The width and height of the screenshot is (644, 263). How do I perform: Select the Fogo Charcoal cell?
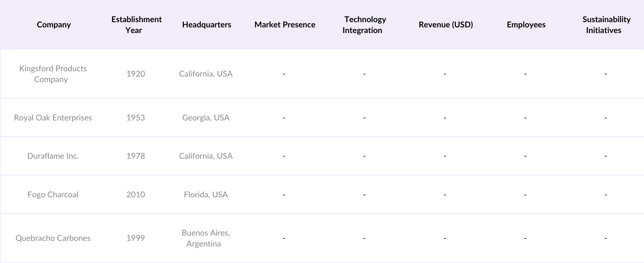(x=53, y=195)
